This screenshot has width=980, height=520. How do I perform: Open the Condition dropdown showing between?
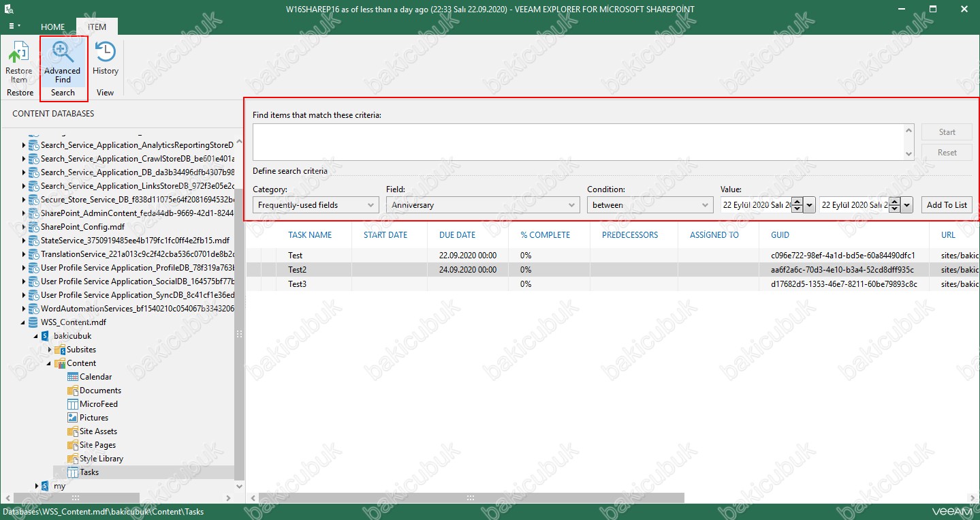(650, 204)
